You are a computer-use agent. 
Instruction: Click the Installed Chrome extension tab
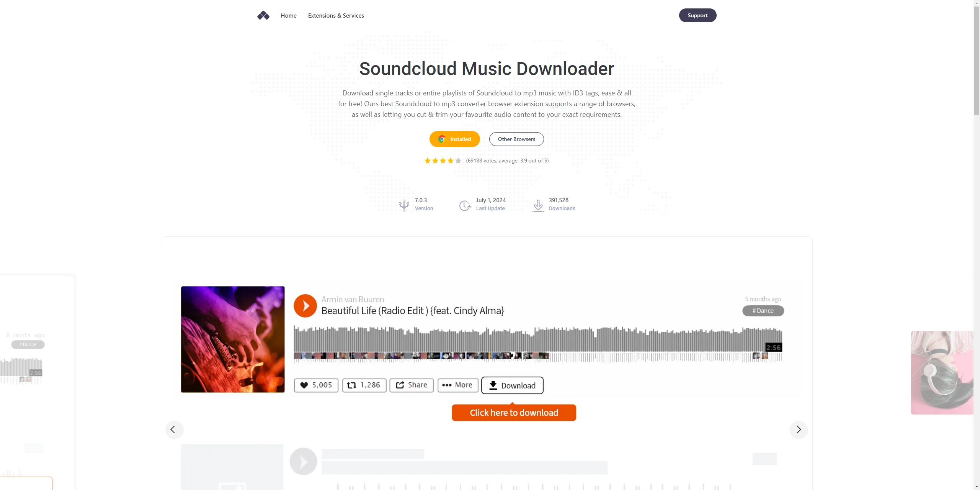pyautogui.click(x=454, y=138)
